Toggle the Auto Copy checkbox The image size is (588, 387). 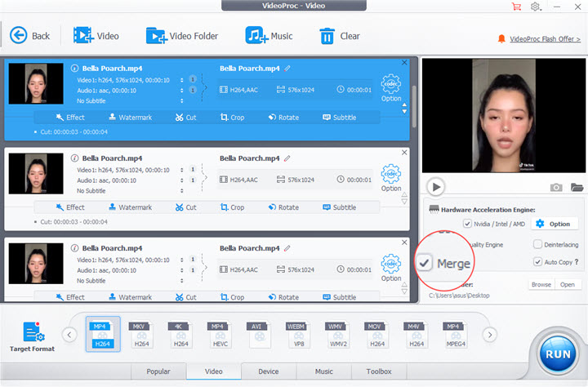537,262
